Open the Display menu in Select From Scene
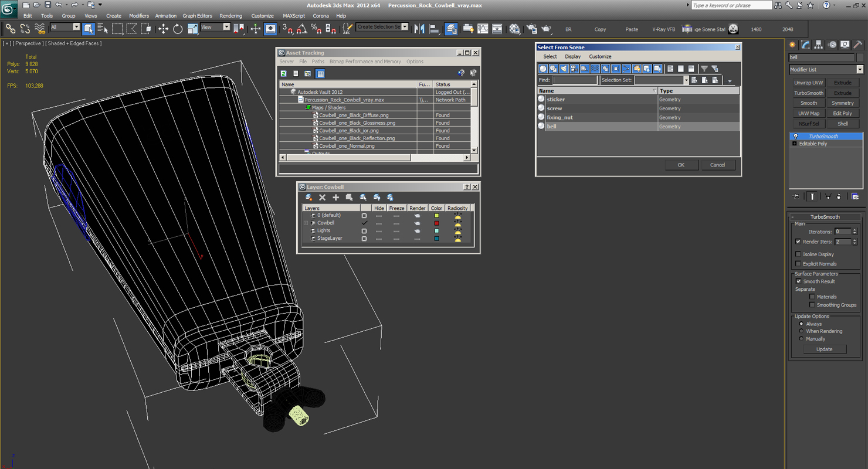The width and height of the screenshot is (868, 469). point(572,57)
